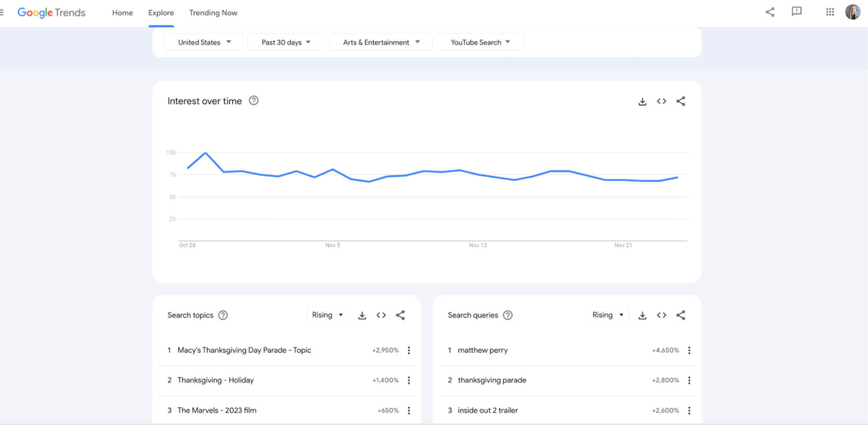This screenshot has height=425, width=868.
Task: Go to the Home tab
Action: [123, 13]
